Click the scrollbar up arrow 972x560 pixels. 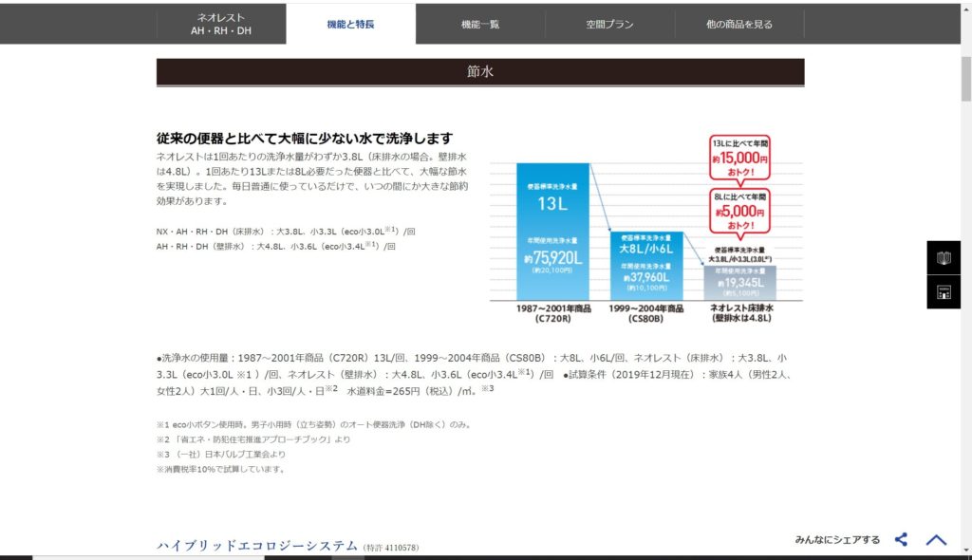[x=965, y=9]
